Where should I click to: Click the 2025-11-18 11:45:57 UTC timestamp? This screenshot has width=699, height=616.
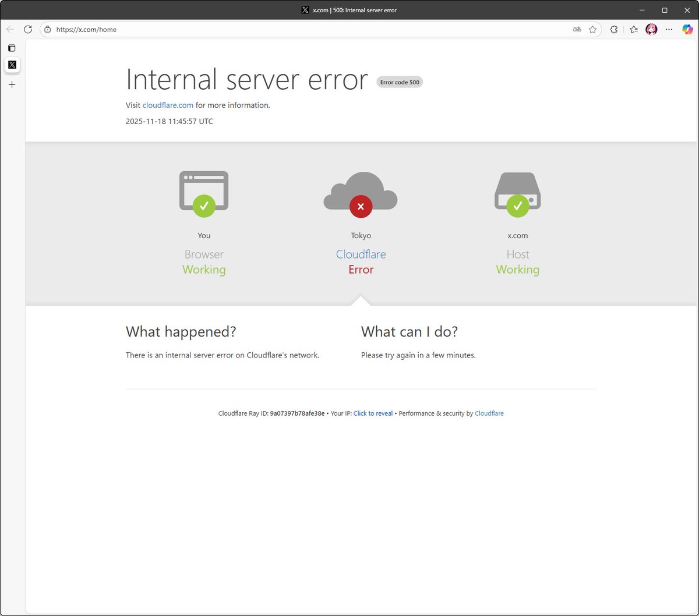point(170,122)
